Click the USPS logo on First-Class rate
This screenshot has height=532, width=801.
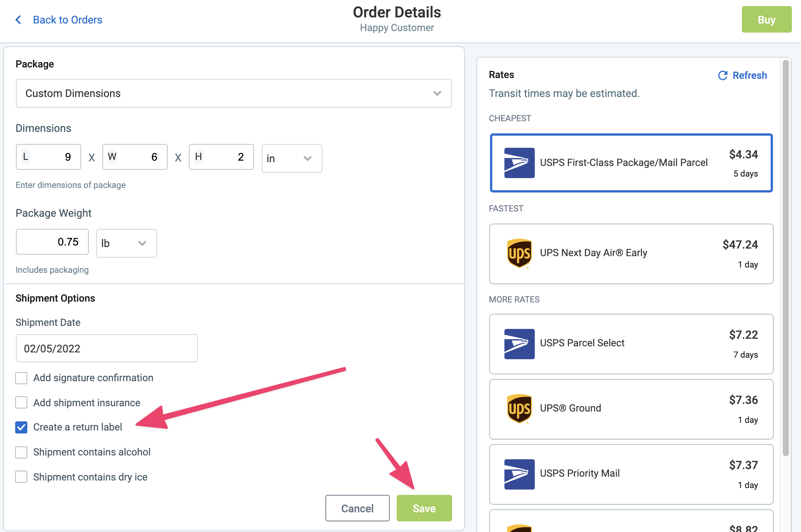point(519,163)
